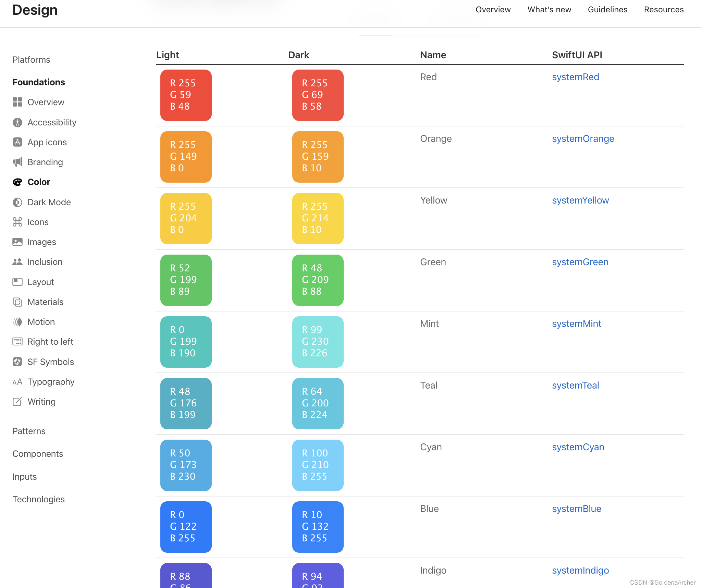This screenshot has width=701, height=588.
Task: Click the Dark Mode half-circle icon
Action: [17, 202]
